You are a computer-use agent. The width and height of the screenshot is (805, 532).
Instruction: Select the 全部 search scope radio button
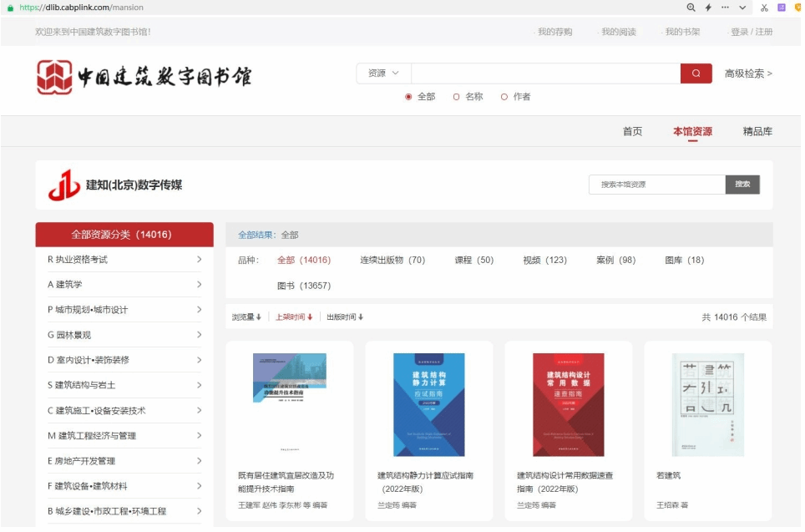click(x=408, y=97)
